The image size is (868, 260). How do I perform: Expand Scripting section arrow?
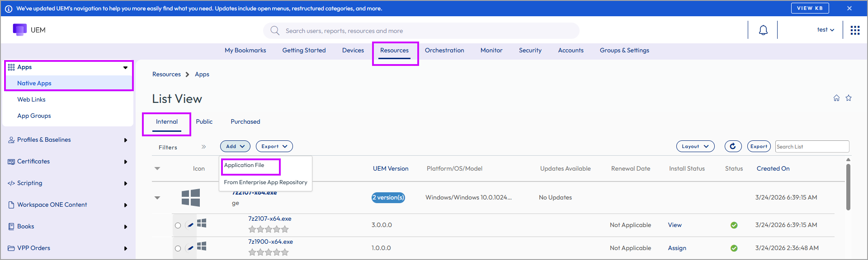click(126, 183)
